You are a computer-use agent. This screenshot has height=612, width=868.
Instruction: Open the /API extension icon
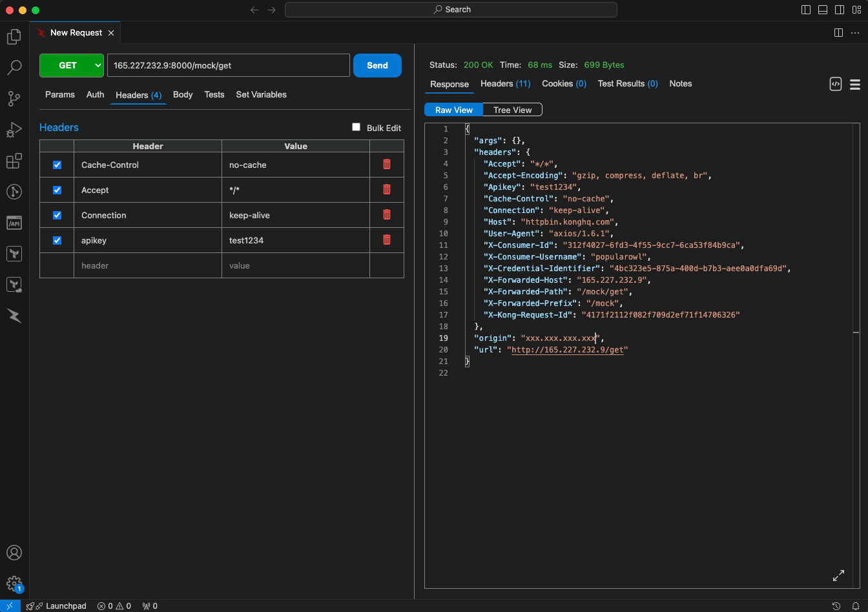[x=14, y=223]
